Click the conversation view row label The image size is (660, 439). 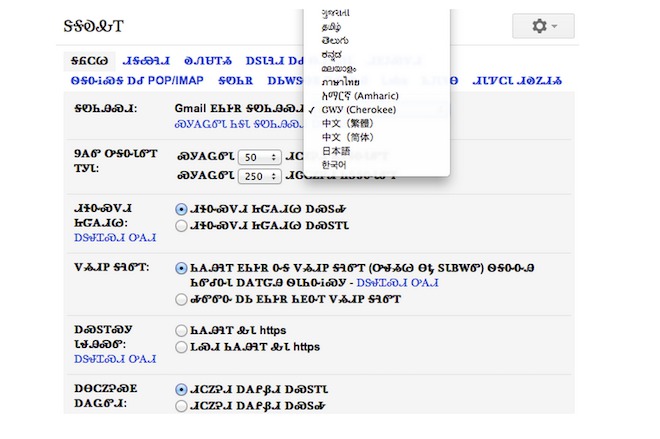click(106, 396)
